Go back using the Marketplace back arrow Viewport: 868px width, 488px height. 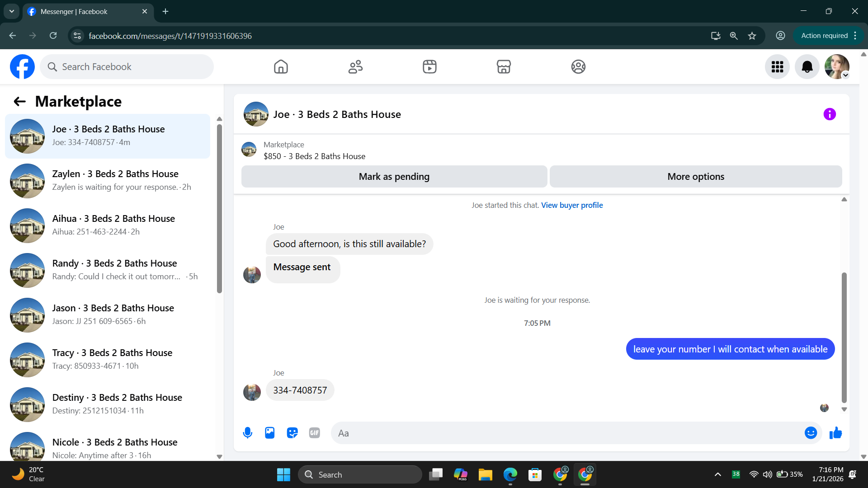pos(19,102)
